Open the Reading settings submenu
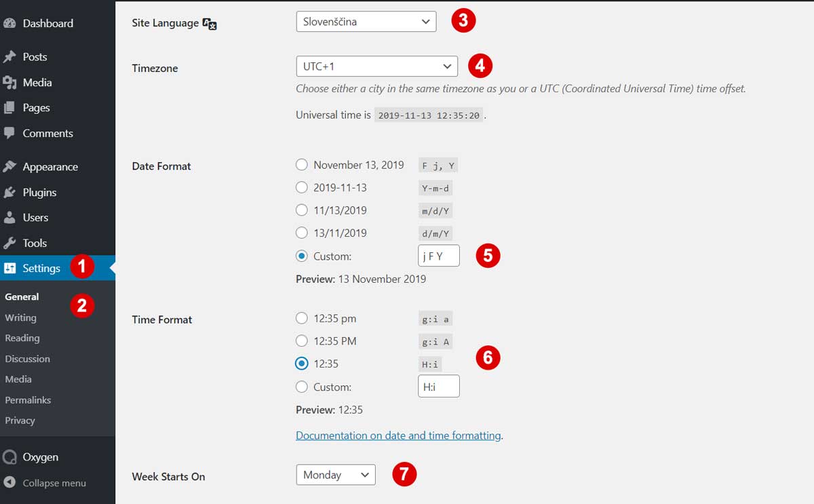814x504 pixels. tap(22, 338)
